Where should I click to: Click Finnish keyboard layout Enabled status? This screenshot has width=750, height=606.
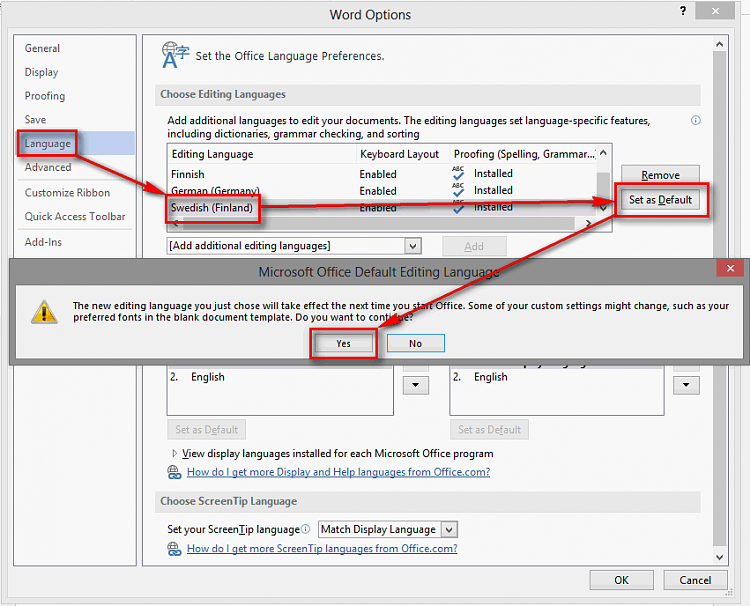(378, 174)
